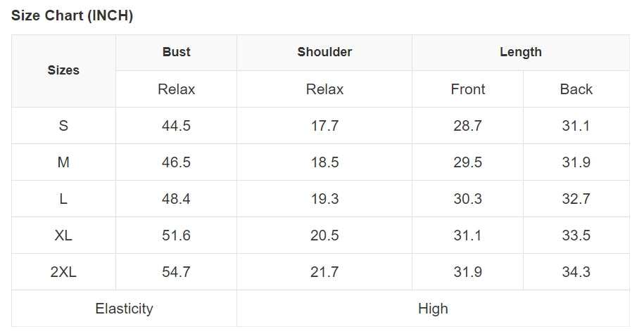644x336 pixels.
Task: Click the L size row label
Action: coord(63,199)
